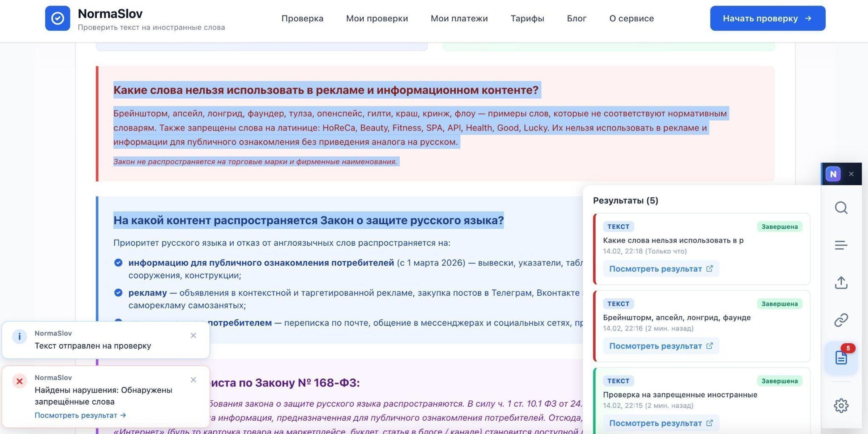Click the upload icon in sidebar
The height and width of the screenshot is (434, 868).
(x=841, y=283)
